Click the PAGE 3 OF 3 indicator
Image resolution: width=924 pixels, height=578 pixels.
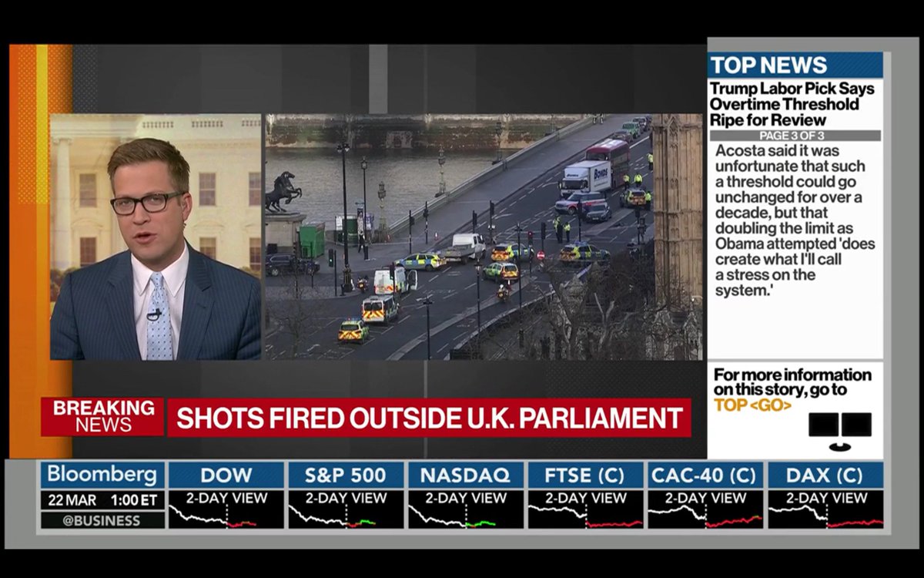(795, 136)
